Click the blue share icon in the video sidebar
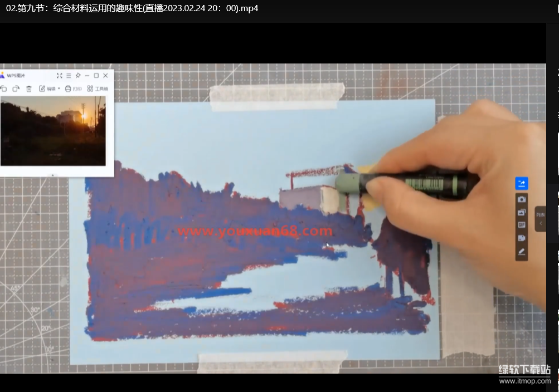The width and height of the screenshot is (559, 392). tap(522, 184)
